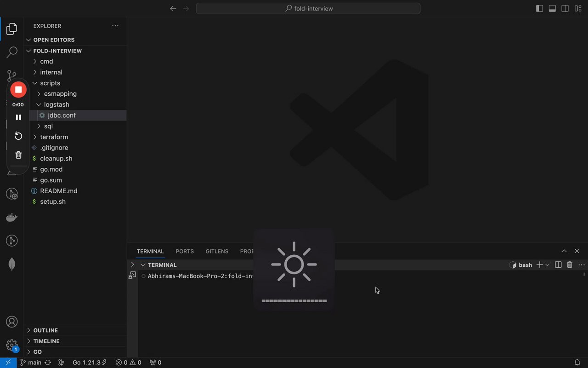The width and height of the screenshot is (588, 368).
Task: Open the Git Graph branch icon view
Action: [12, 241]
